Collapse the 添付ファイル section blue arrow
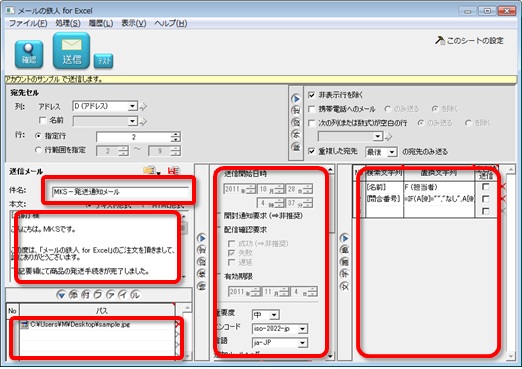This screenshot has height=369, width=522. click(x=61, y=295)
